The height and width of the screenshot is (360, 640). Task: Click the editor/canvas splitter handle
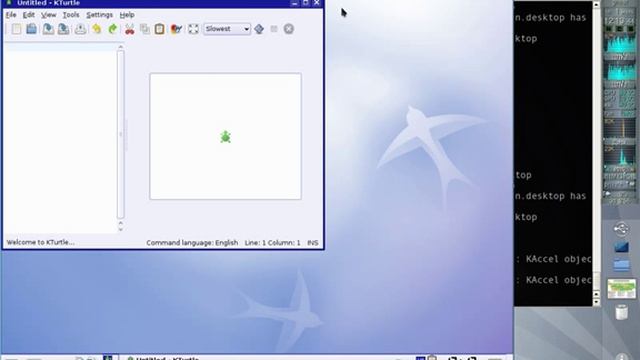126,135
